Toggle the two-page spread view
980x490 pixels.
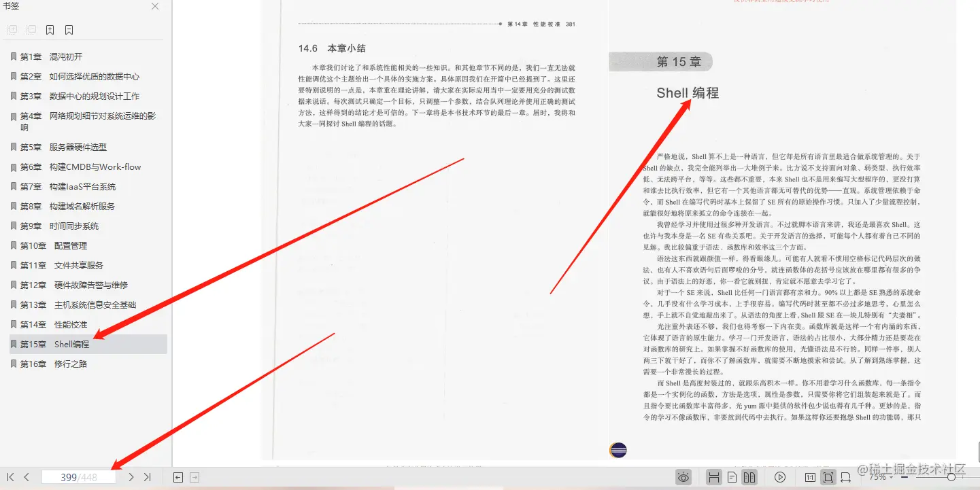coord(749,477)
